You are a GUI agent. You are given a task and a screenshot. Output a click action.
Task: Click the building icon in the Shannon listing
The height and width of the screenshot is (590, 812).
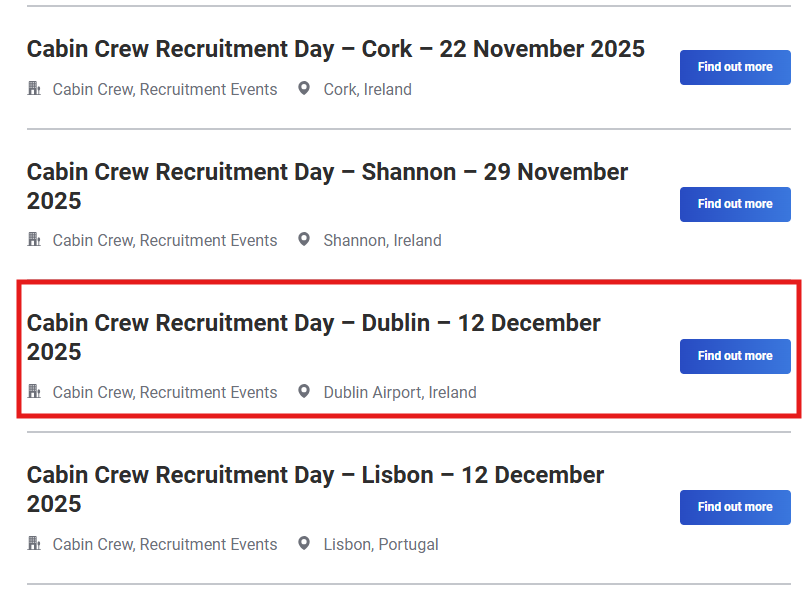pyautogui.click(x=34, y=240)
